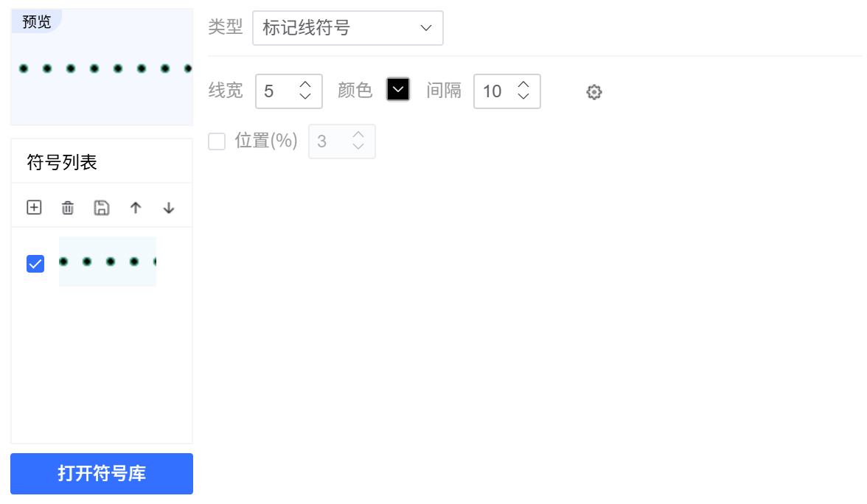The height and width of the screenshot is (504, 867).
Task: Uncheck the dotted line symbol layer checkbox
Action: 35,263
